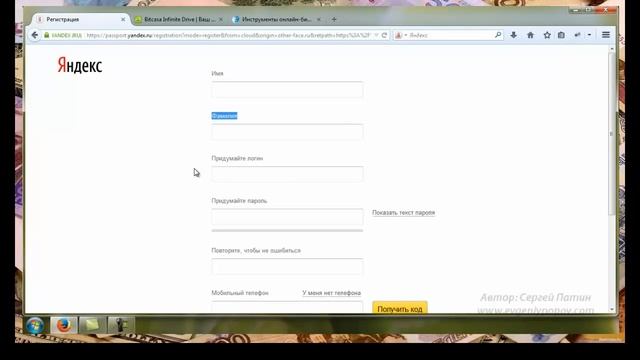
Task: Open the address bar history dropdown arrow
Action: [x=376, y=35]
